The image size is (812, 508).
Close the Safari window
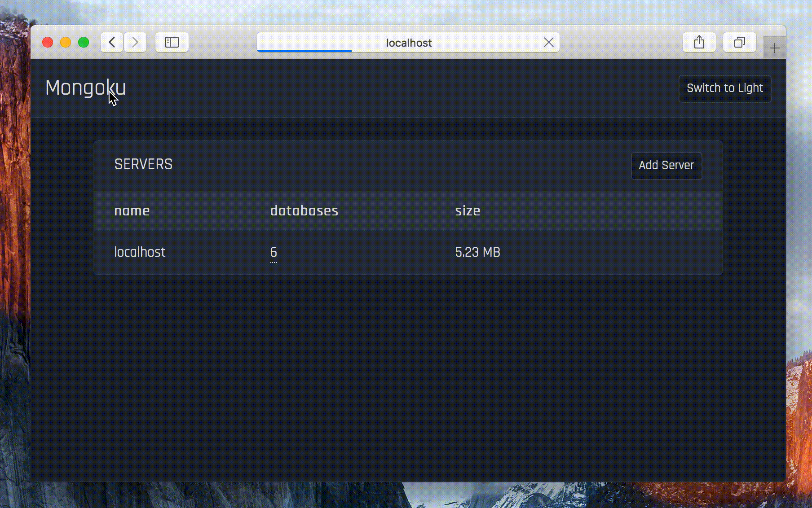click(48, 42)
